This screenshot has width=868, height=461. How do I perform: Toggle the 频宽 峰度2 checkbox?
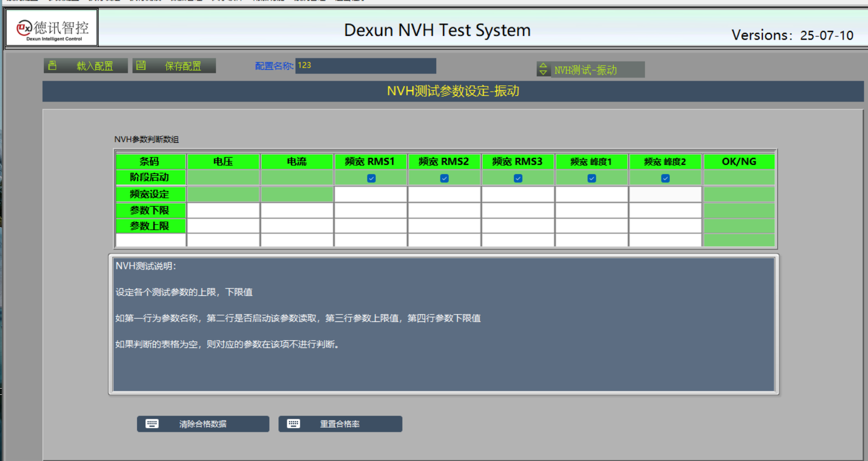(665, 178)
